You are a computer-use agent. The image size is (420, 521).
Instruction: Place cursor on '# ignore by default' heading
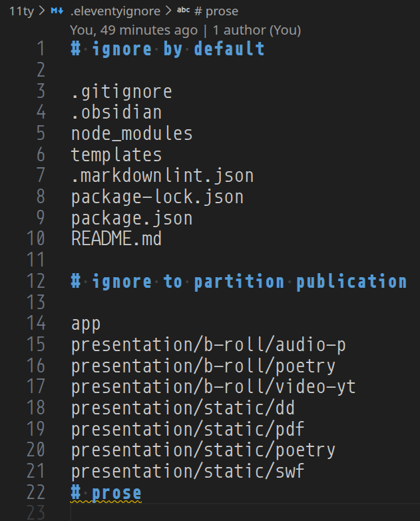(168, 49)
